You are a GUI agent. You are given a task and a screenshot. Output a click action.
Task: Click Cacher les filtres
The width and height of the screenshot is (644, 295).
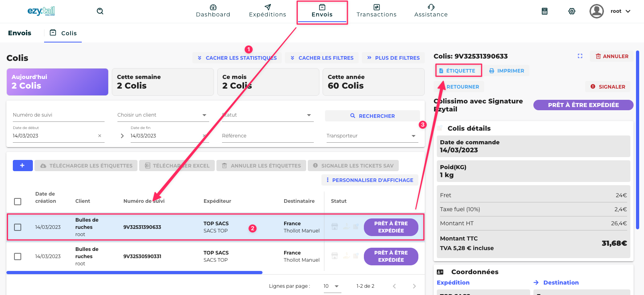(x=322, y=58)
